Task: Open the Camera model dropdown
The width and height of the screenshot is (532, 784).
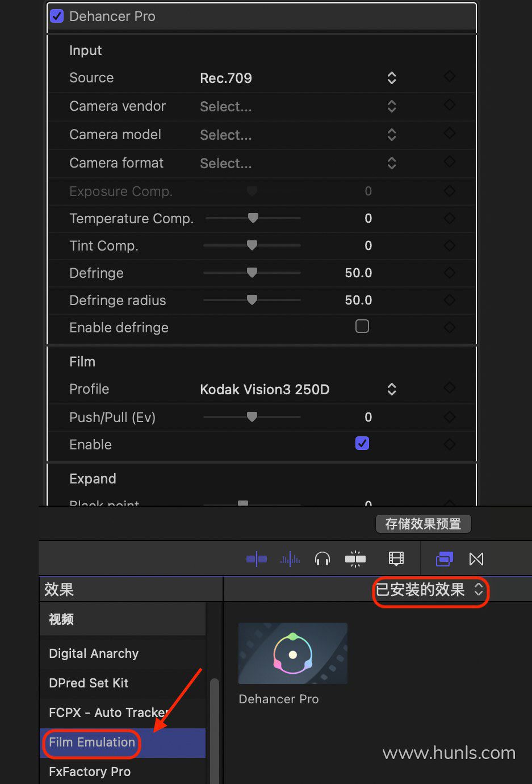Action: [x=298, y=135]
